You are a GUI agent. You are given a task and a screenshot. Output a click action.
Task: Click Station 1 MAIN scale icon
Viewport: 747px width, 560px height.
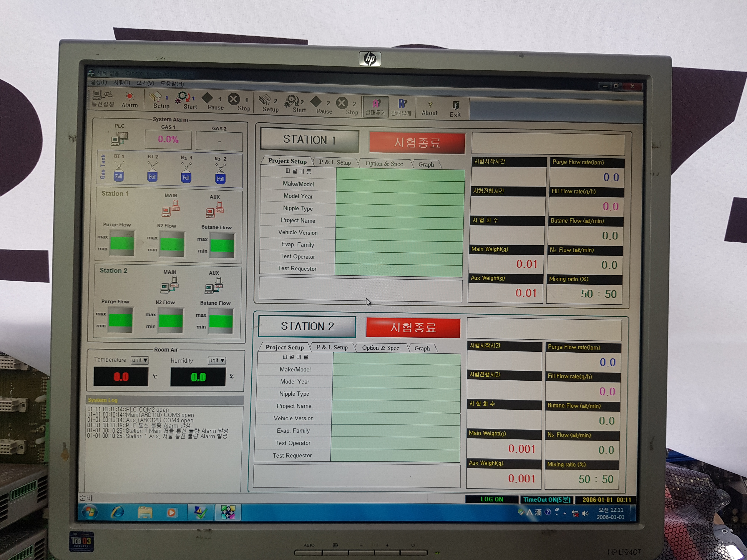[171, 208]
